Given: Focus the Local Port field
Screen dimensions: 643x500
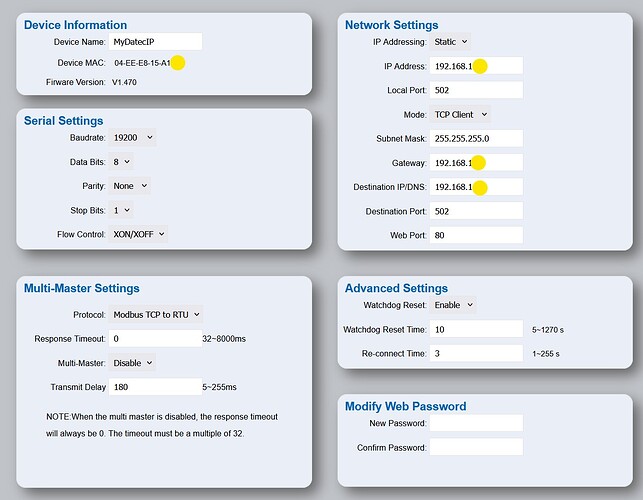Looking at the screenshot, I should pos(477,90).
